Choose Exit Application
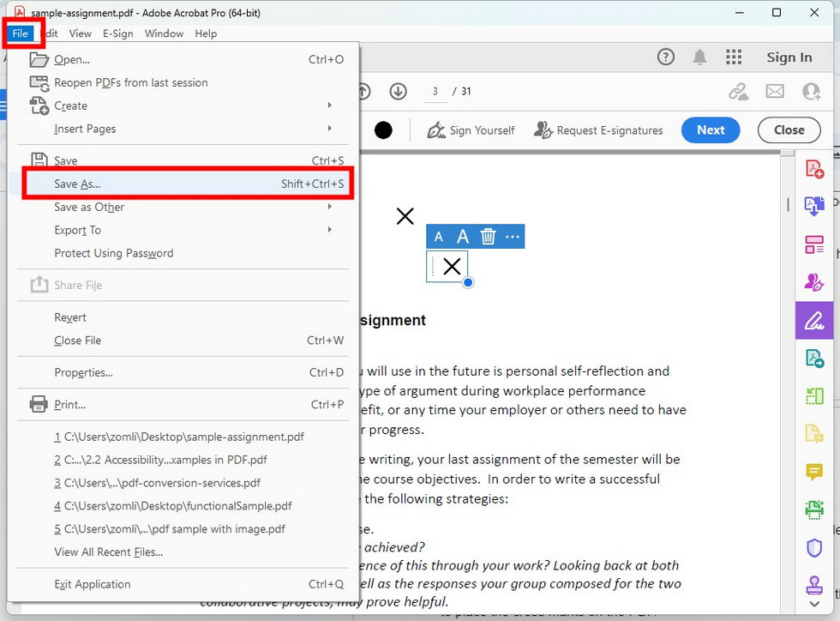The width and height of the screenshot is (840, 621). click(183, 584)
